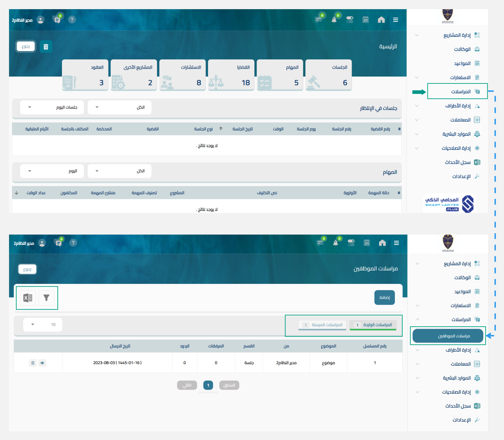Delete the row using trash icon in table

(33, 363)
